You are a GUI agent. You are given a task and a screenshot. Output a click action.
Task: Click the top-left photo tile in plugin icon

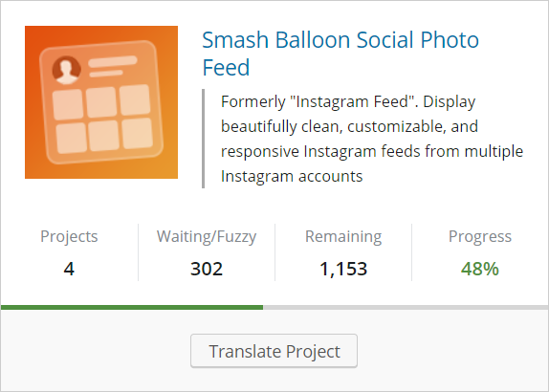click(68, 104)
